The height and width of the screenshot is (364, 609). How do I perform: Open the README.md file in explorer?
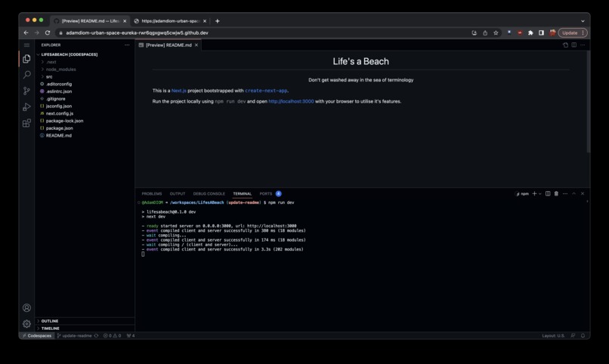[x=59, y=136]
